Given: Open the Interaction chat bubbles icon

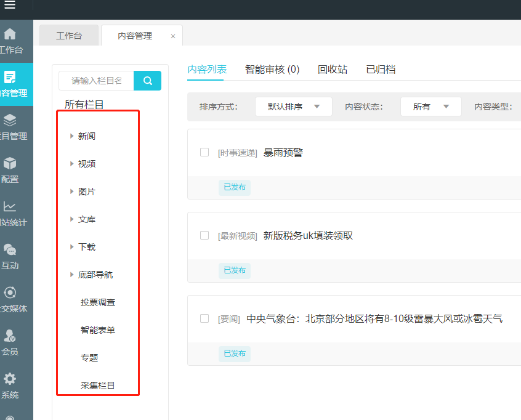Looking at the screenshot, I should pyautogui.click(x=10, y=250).
